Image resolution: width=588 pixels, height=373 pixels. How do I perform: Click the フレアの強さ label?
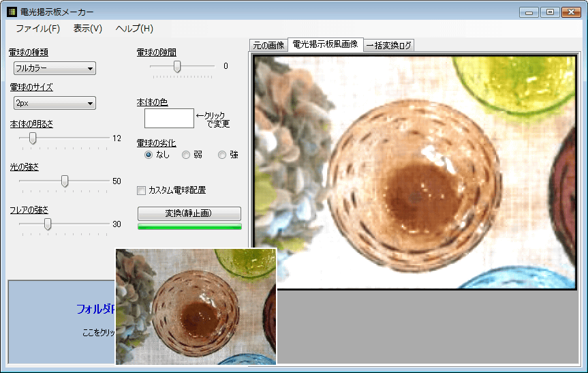point(29,210)
